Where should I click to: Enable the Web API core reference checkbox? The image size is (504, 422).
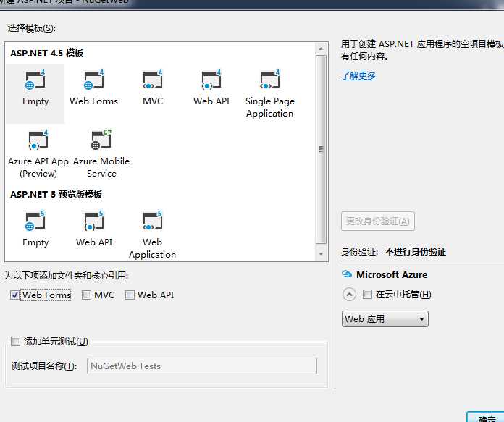130,295
